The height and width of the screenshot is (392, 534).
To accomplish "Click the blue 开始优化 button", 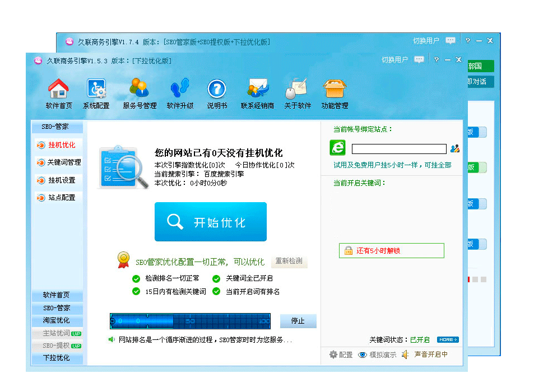I will point(211,222).
